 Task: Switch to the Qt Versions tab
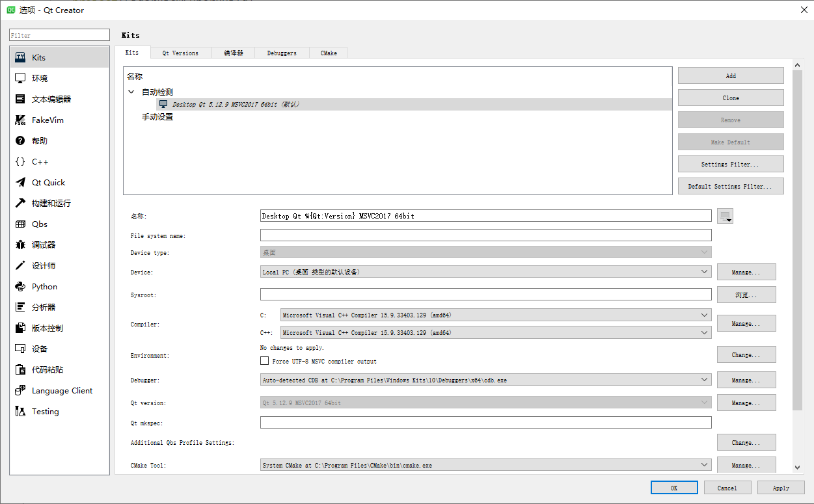(180, 53)
